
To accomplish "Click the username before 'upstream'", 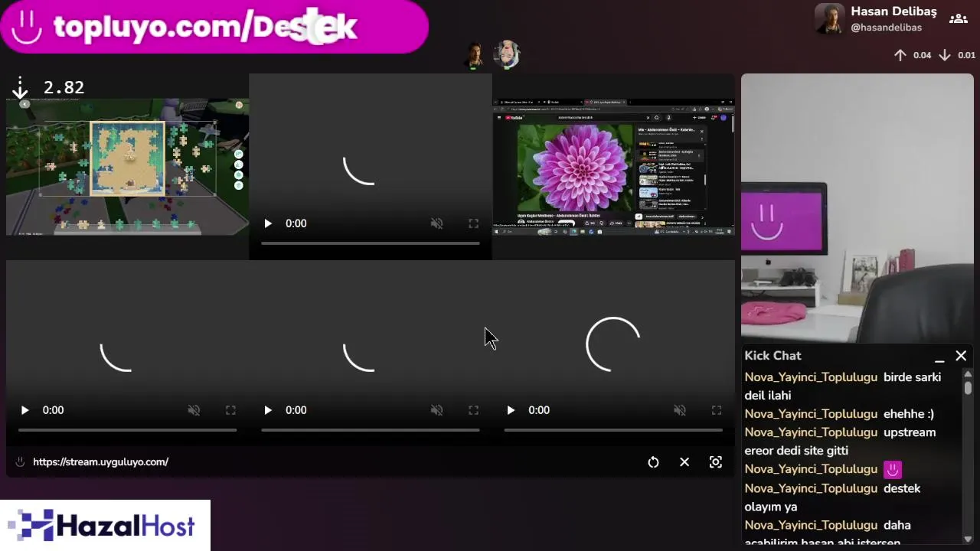I will pyautogui.click(x=811, y=432).
